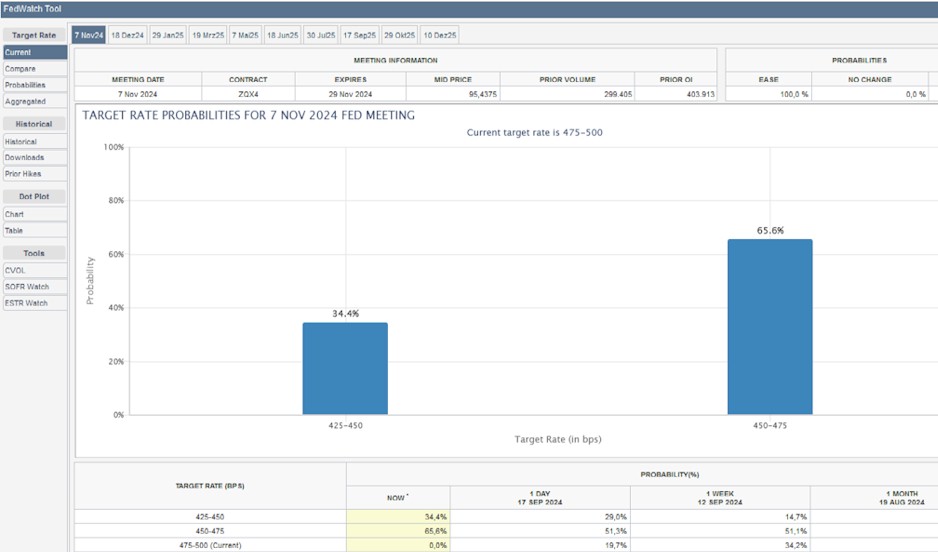The image size is (938, 552).
Task: Click the 19,7% one-day cell
Action: [x=540, y=545]
